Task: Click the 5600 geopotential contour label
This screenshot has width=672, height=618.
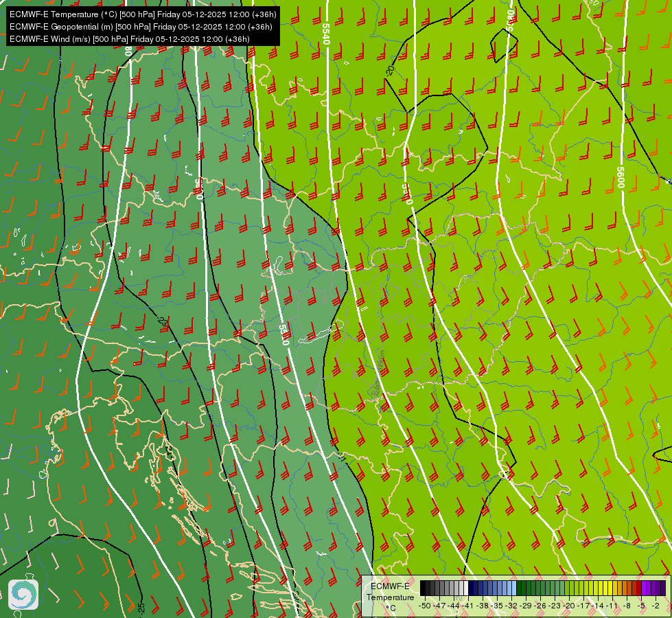Action: 620,176
